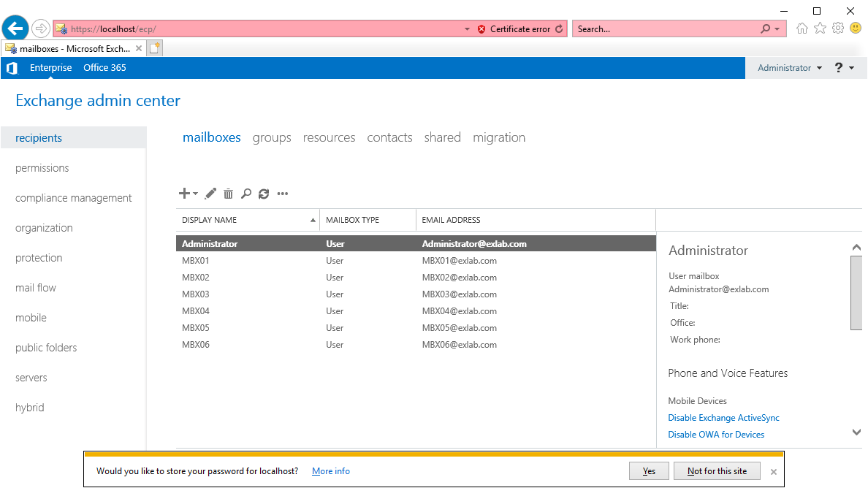Click the details pane scroll up arrow
Viewport: 868px width, 488px height.
tap(856, 248)
